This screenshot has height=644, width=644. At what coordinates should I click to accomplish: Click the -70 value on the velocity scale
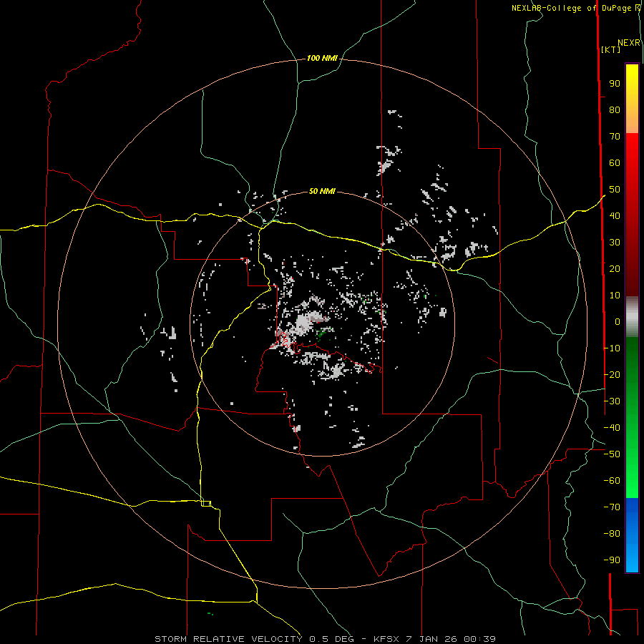click(x=612, y=507)
